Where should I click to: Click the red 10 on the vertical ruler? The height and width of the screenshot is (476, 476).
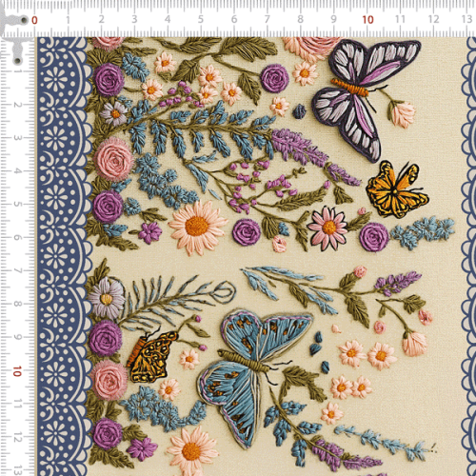[x=17, y=371]
